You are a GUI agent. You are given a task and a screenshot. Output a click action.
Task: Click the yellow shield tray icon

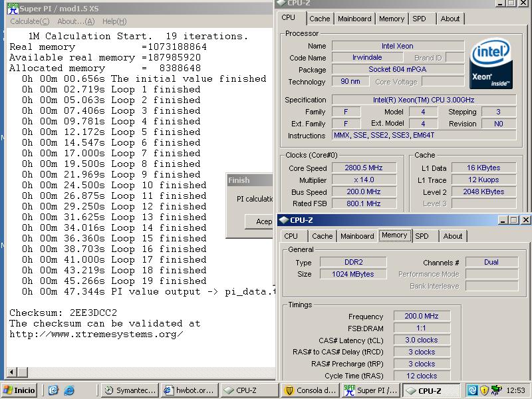click(x=484, y=390)
